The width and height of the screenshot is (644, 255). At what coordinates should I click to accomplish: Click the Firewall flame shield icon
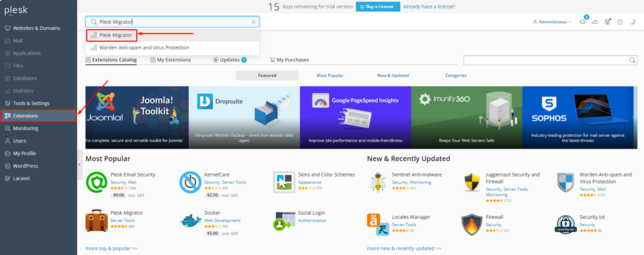click(x=472, y=224)
